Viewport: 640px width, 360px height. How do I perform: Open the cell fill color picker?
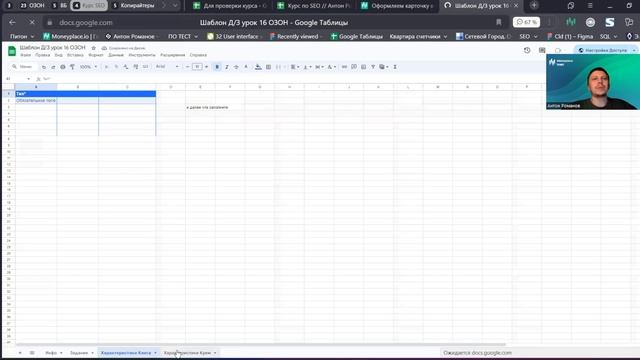(x=258, y=67)
